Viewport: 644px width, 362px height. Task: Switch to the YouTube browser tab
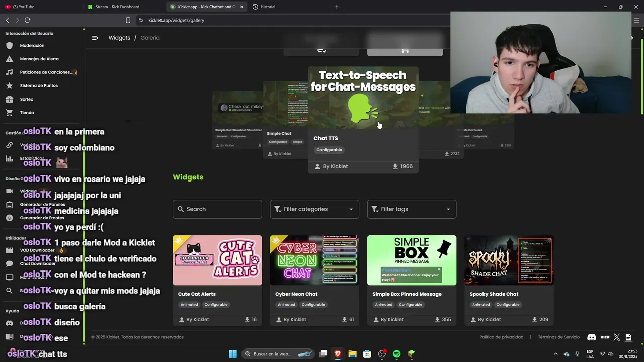click(x=41, y=7)
